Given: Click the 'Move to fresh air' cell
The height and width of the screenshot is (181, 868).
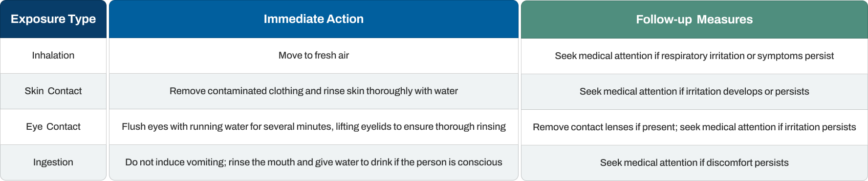Looking at the screenshot, I should 313,56.
